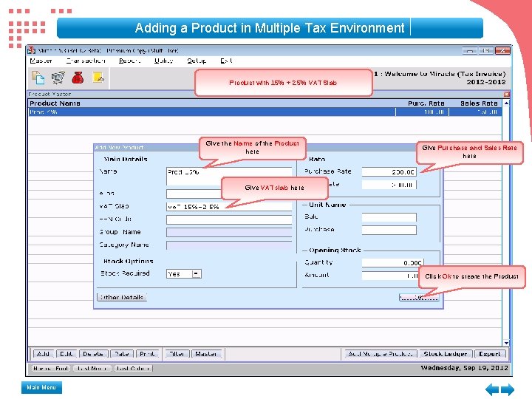Screen dimensions: 532x399
Task: Click the scroll up arrow of product list
Action: pos(506,103)
